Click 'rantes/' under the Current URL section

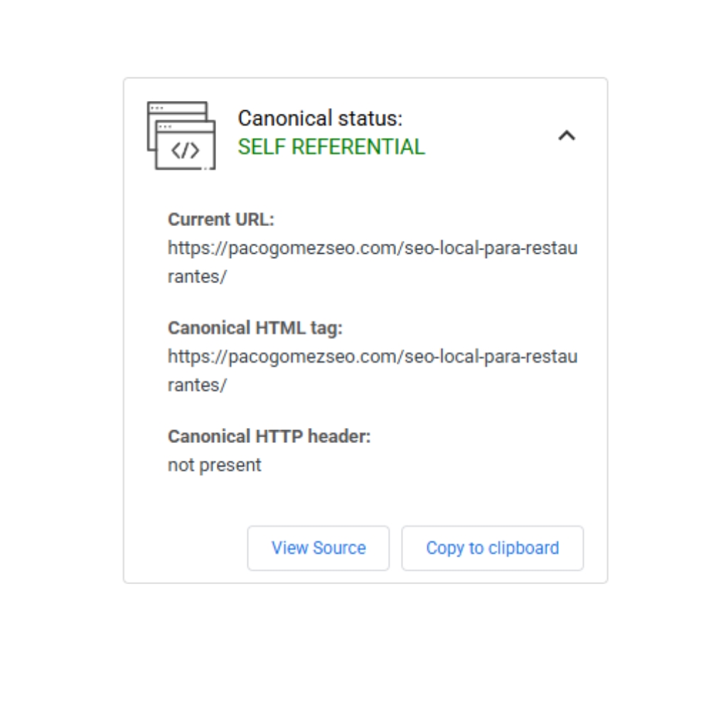(197, 277)
